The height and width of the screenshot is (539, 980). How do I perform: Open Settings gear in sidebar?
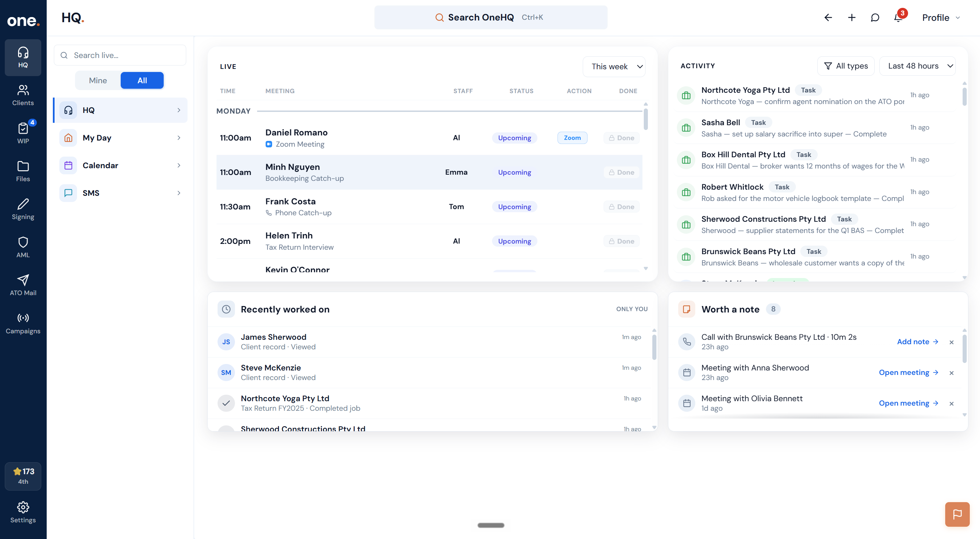click(23, 512)
